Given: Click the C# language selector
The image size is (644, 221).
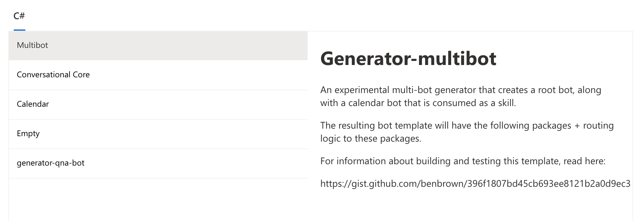Looking at the screenshot, I should [18, 15].
